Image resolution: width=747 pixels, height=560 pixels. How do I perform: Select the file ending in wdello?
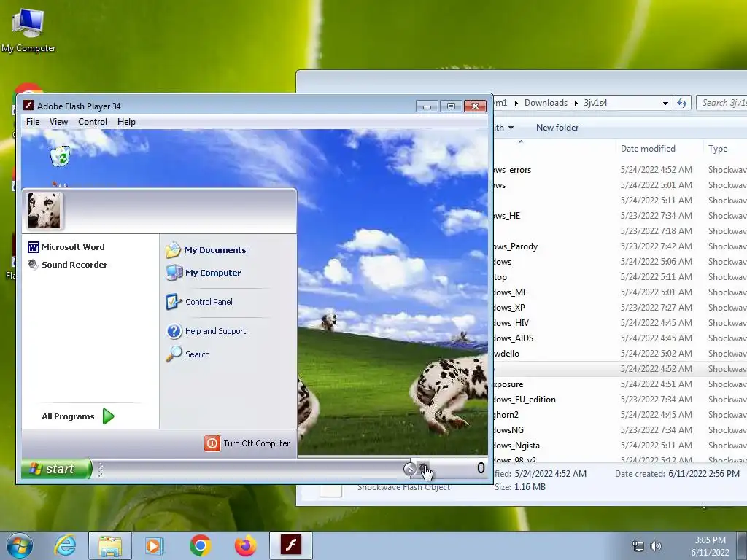(506, 354)
